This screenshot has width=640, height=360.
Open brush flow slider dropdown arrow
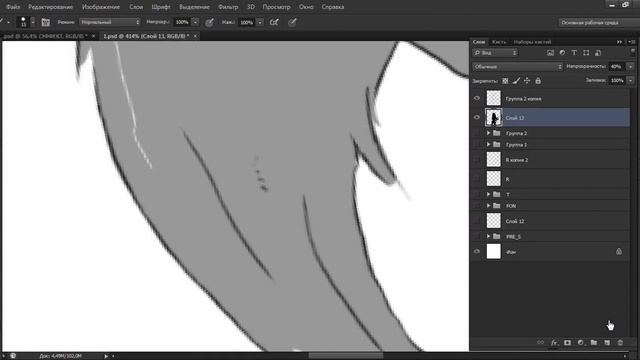tap(260, 22)
